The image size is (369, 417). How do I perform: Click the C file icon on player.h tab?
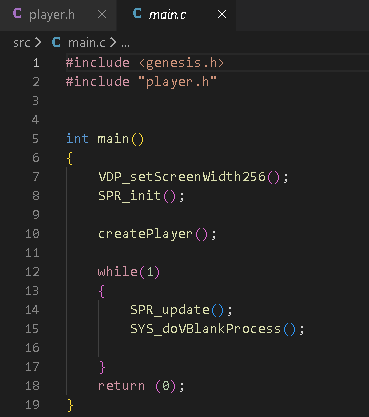click(x=17, y=14)
